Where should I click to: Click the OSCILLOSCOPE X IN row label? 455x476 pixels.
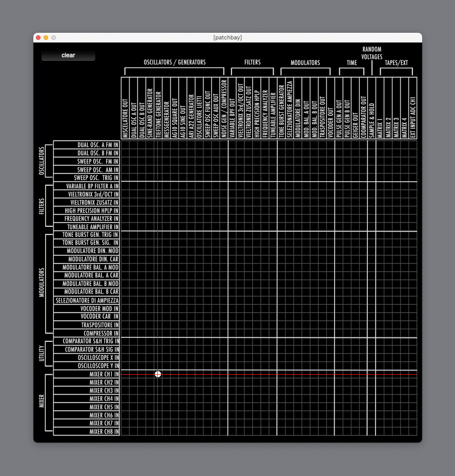pos(87,358)
